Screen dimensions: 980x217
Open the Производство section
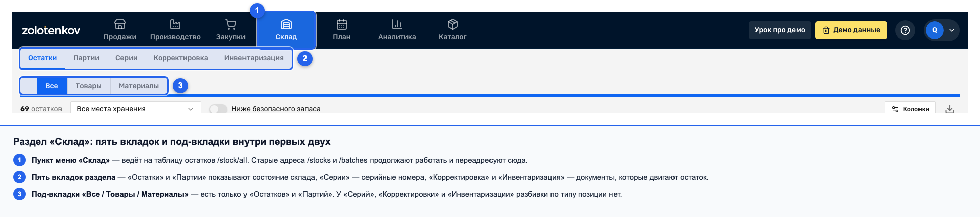[x=175, y=30]
